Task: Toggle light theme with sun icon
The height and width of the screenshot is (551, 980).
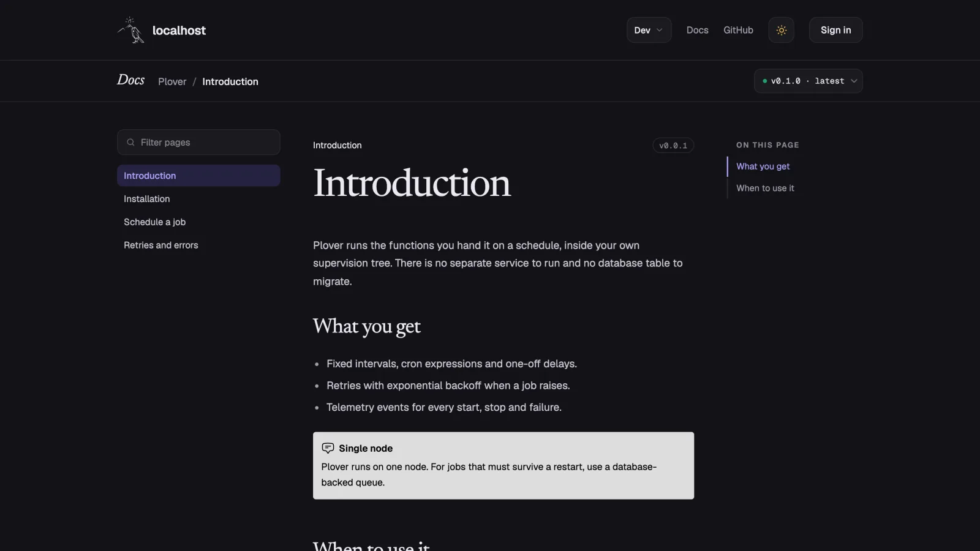Action: (781, 30)
